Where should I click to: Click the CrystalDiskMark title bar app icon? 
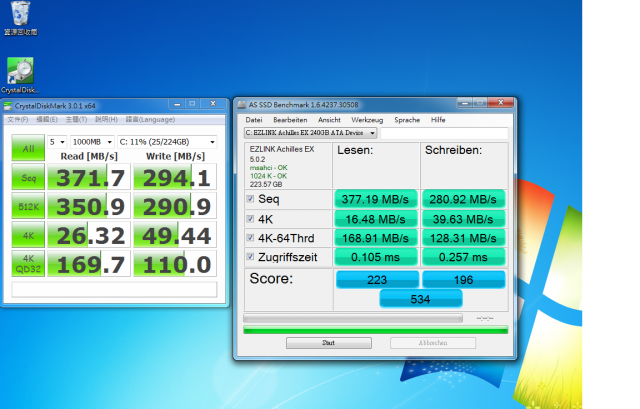click(8, 106)
